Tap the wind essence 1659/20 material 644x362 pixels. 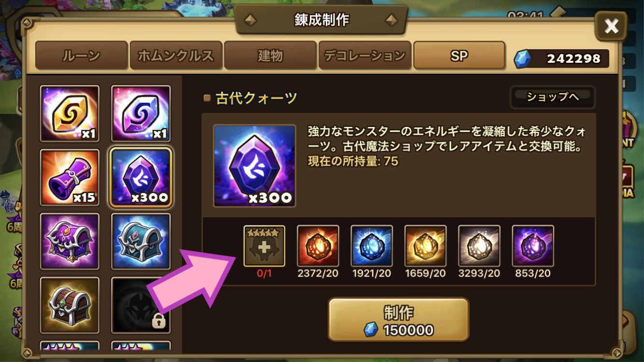[425, 246]
